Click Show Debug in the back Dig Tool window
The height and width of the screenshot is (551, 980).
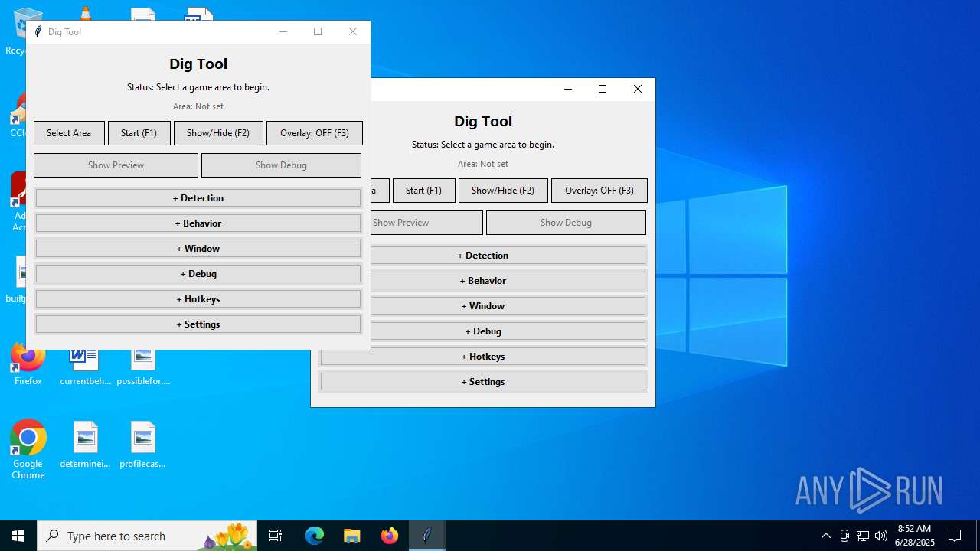tap(566, 223)
